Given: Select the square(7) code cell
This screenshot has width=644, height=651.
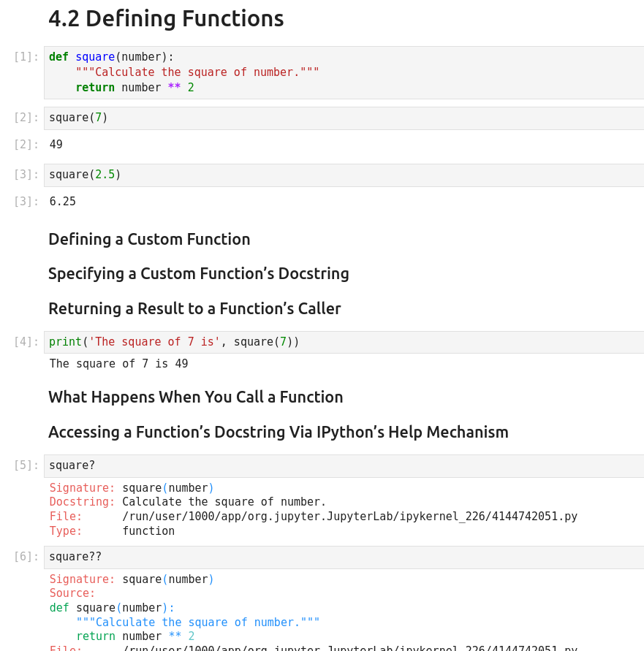Looking at the screenshot, I should point(344,118).
